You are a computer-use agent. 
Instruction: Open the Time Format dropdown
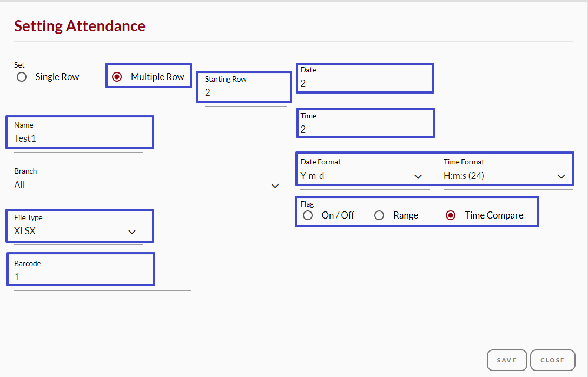tap(506, 176)
